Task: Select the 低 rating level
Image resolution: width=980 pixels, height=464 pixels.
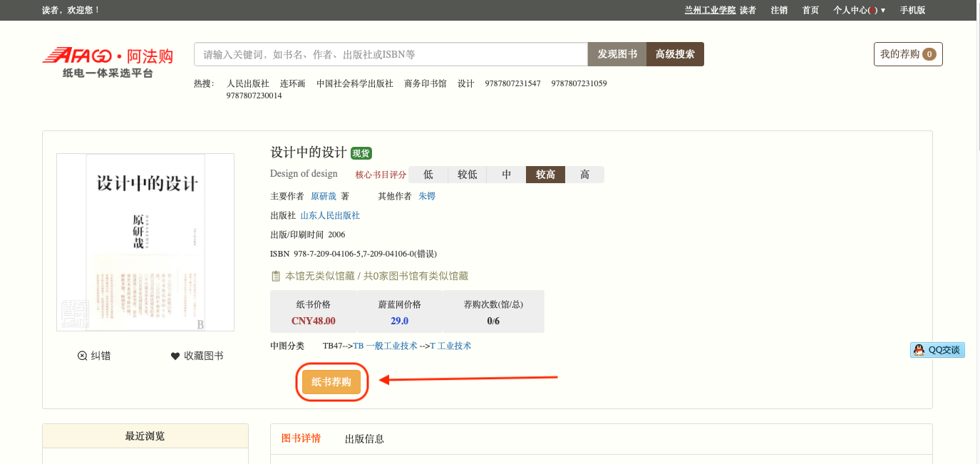Action: click(x=428, y=175)
